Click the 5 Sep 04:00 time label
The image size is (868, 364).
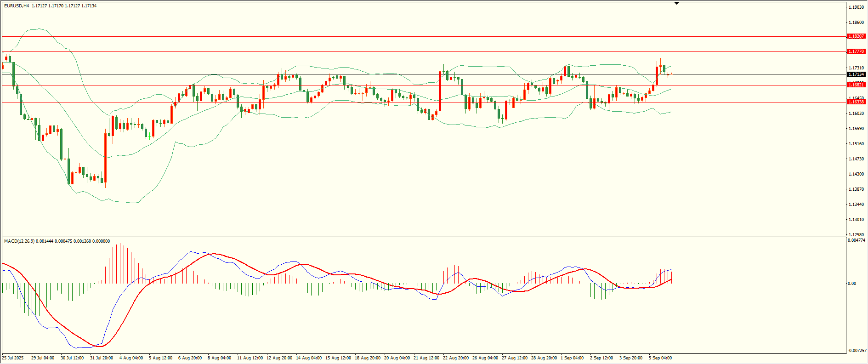660,358
